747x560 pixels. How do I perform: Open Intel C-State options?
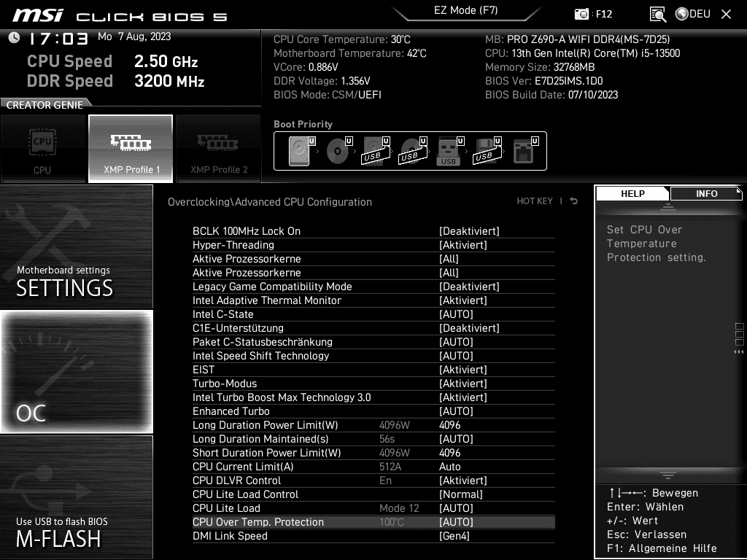pyautogui.click(x=373, y=314)
